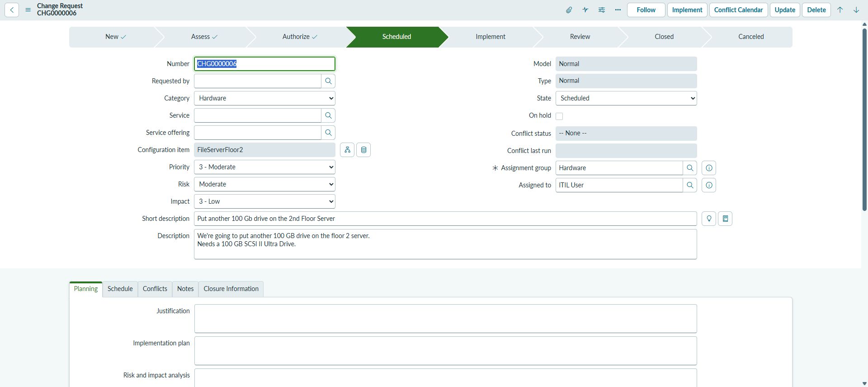Go to next record with down arrow
This screenshot has height=387, width=868.
(856, 10)
